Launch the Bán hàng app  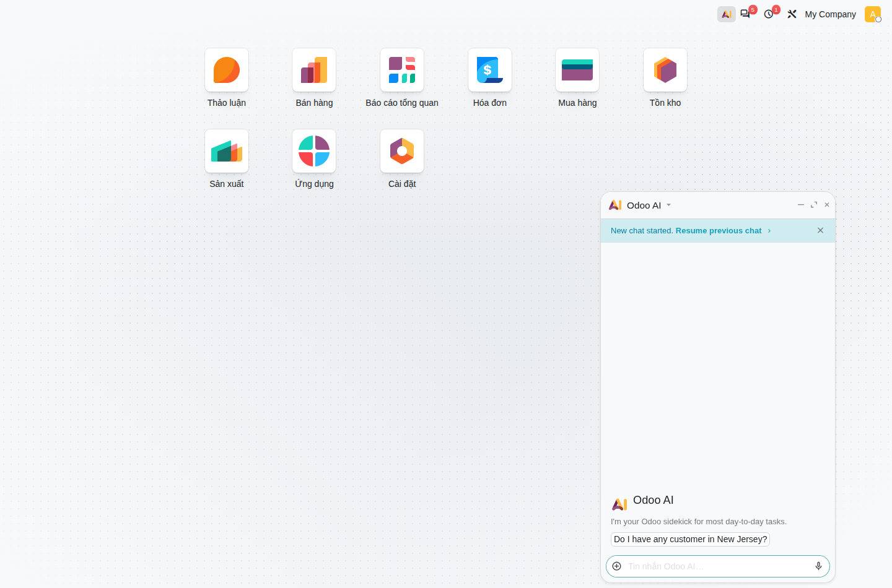314,70
